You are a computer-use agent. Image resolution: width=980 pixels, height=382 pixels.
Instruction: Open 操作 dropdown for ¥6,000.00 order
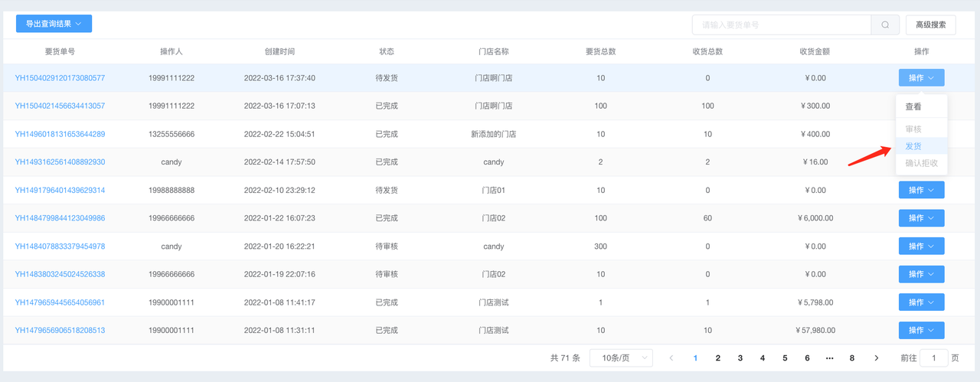921,218
